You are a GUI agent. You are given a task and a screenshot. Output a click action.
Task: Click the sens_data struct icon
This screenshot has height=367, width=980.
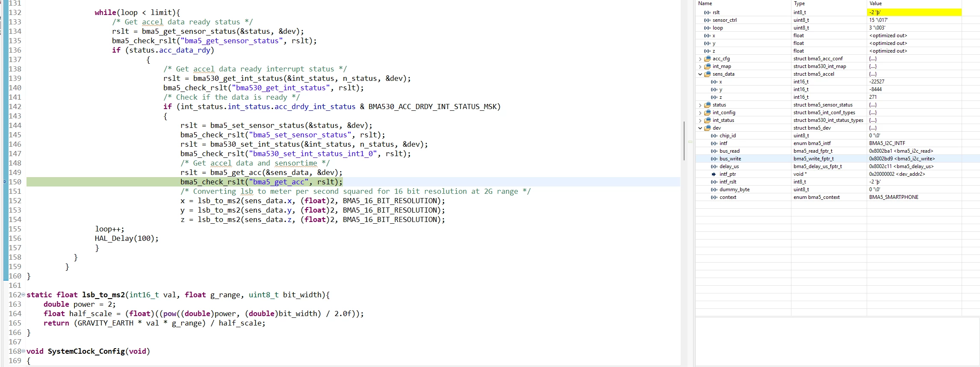(708, 74)
